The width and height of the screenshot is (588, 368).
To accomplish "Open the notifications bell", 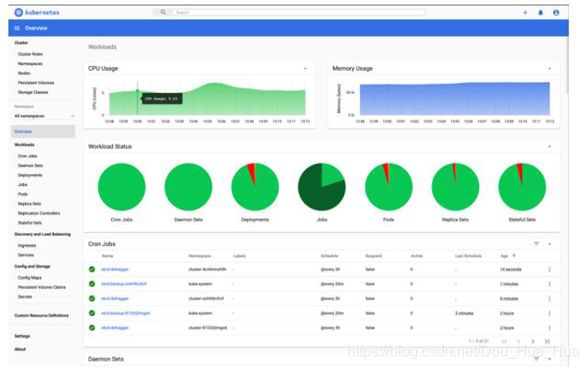I will click(540, 12).
